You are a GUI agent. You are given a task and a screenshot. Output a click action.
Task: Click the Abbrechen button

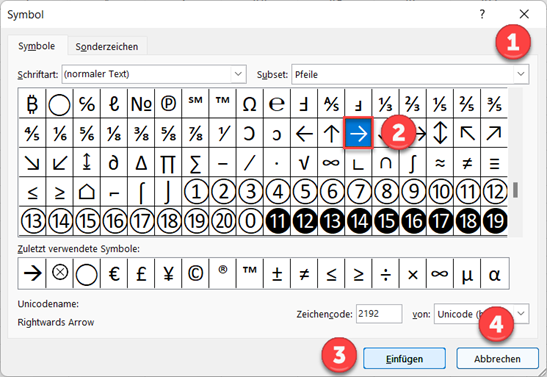tap(497, 359)
